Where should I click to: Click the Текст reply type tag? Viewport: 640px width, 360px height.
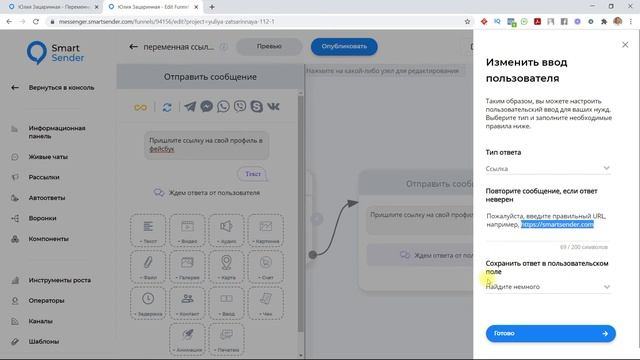point(252,174)
